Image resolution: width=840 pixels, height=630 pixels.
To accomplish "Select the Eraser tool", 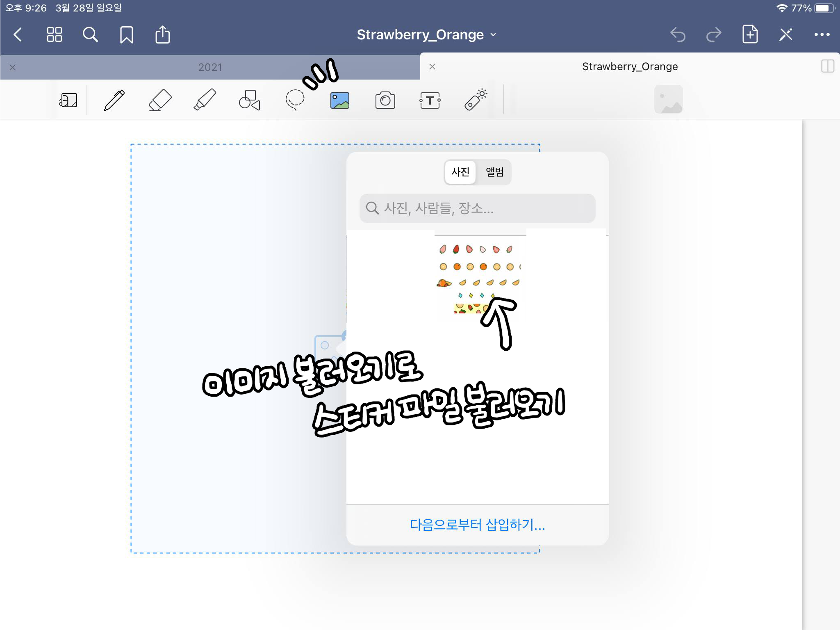I will (x=159, y=100).
